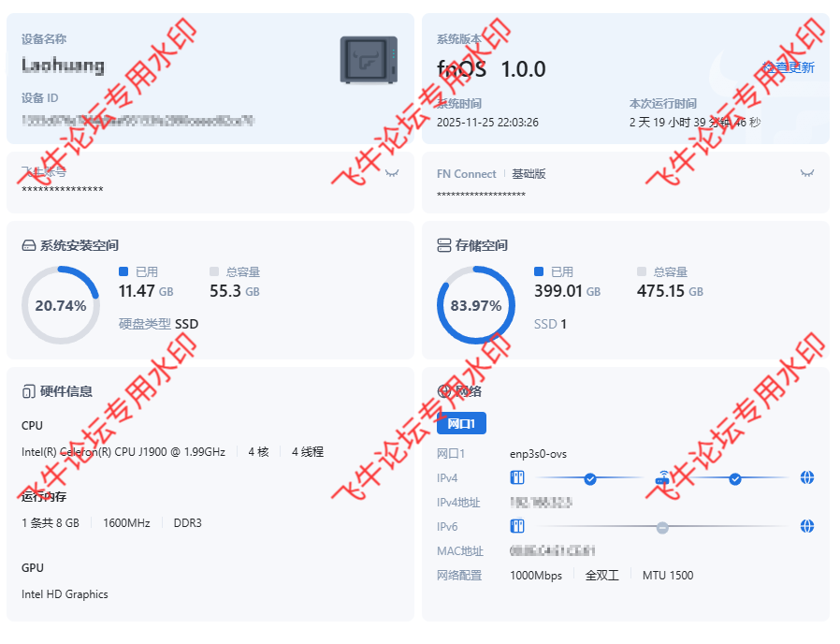The image size is (840, 644).
Task: Click the gray IPv6 status slider handle
Action: pyautogui.click(x=662, y=526)
